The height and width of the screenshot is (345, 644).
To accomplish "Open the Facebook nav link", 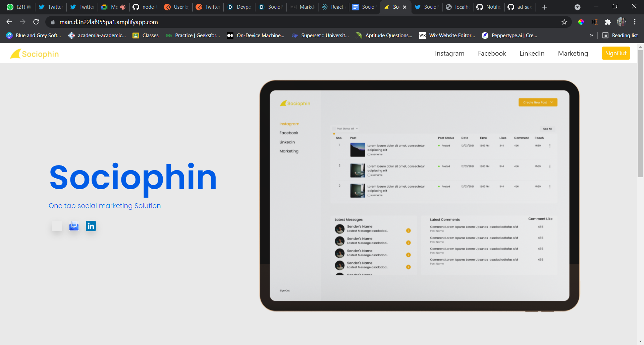I will pyautogui.click(x=492, y=53).
